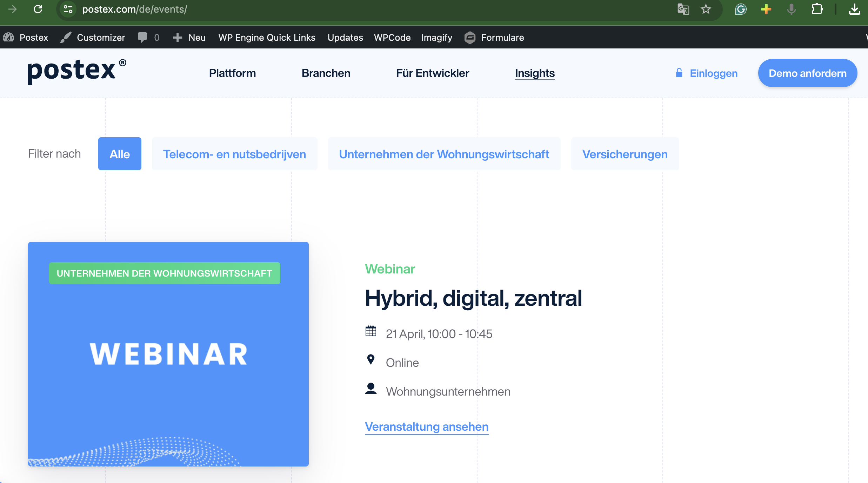Viewport: 868px width, 483px height.
Task: Reload the page with the refresh icon
Action: click(38, 9)
